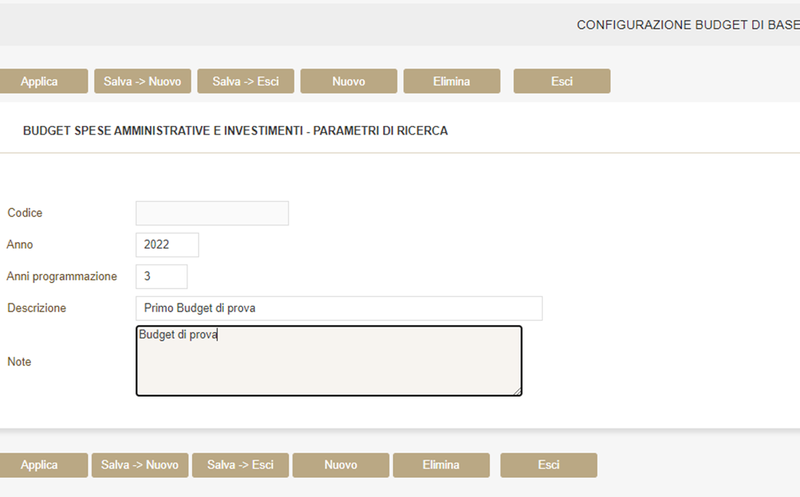Click the Anno field showing 2022
The image size is (800, 497).
167,245
